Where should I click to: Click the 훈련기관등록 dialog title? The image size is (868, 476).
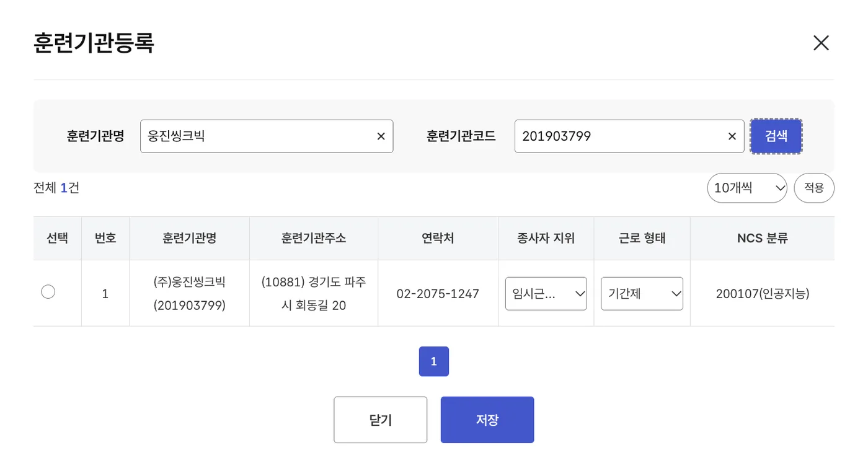pyautogui.click(x=94, y=43)
